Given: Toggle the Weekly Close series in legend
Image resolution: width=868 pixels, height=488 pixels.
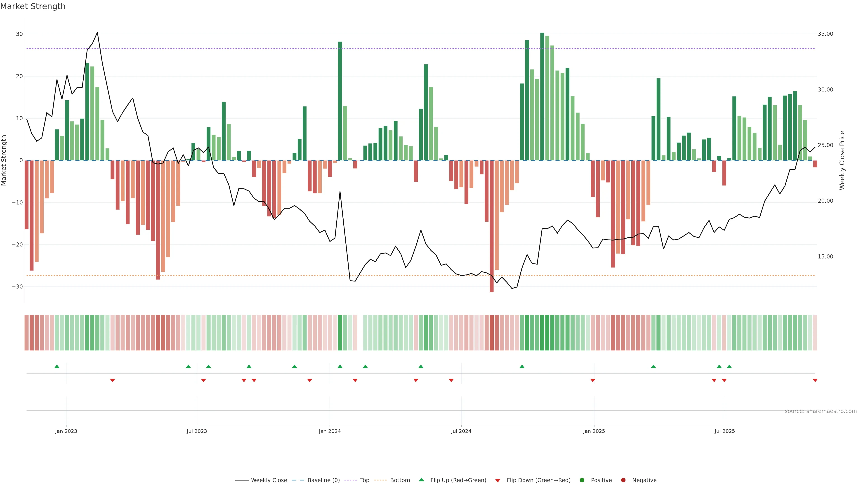Looking at the screenshot, I should pyautogui.click(x=269, y=480).
